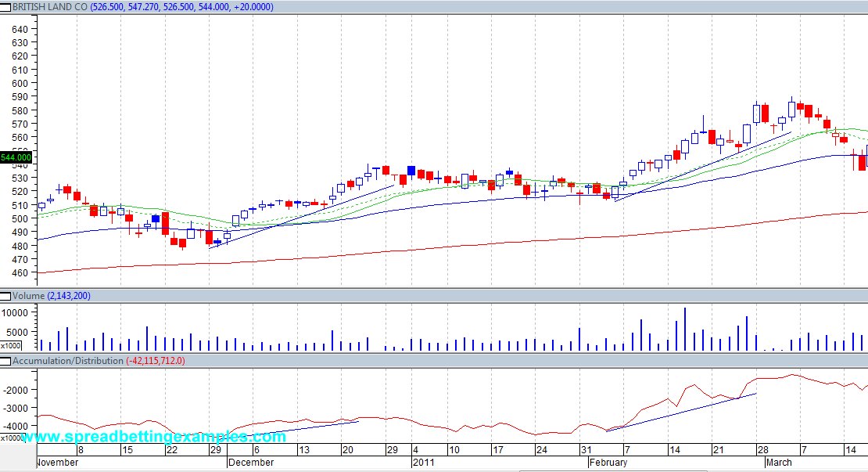Click the February trendline on Accumulation/Distribution

coord(680,412)
